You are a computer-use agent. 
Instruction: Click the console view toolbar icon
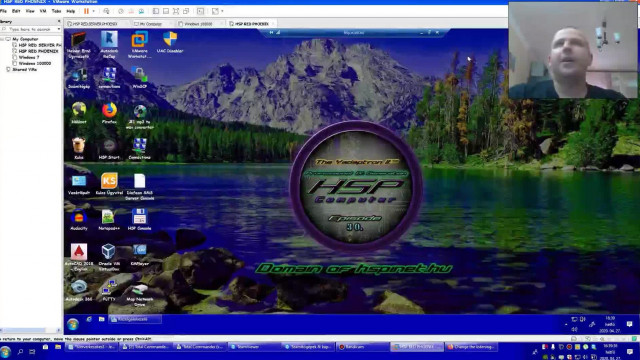200,11
